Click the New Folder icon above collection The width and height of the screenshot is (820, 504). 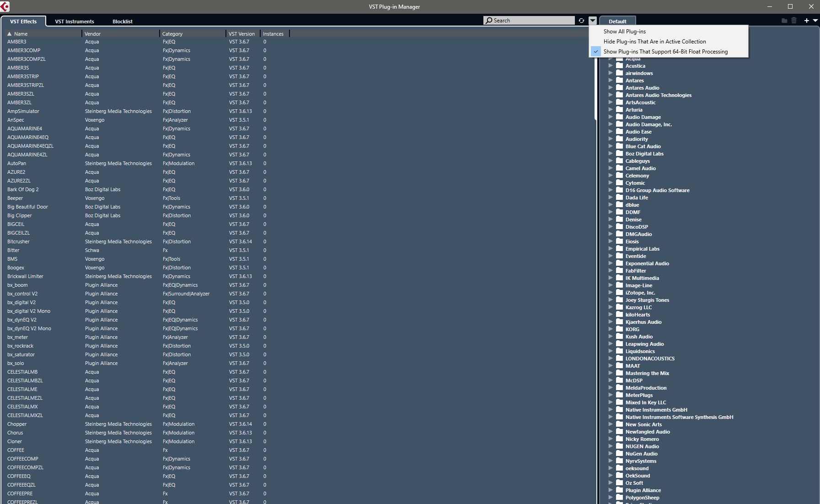784,21
